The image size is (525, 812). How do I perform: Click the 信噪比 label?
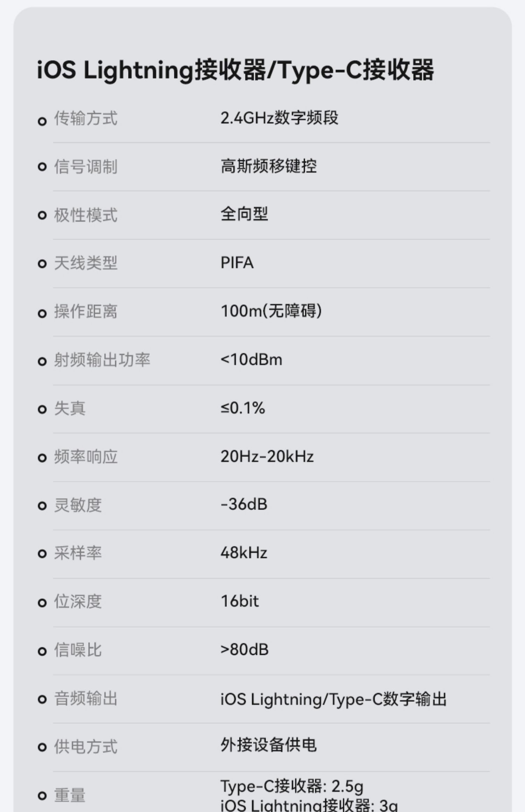point(78,650)
